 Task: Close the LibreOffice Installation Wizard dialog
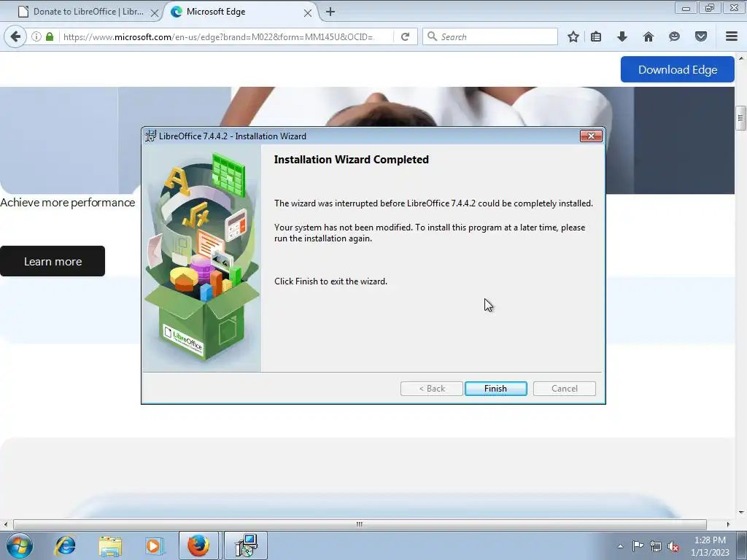pyautogui.click(x=591, y=136)
